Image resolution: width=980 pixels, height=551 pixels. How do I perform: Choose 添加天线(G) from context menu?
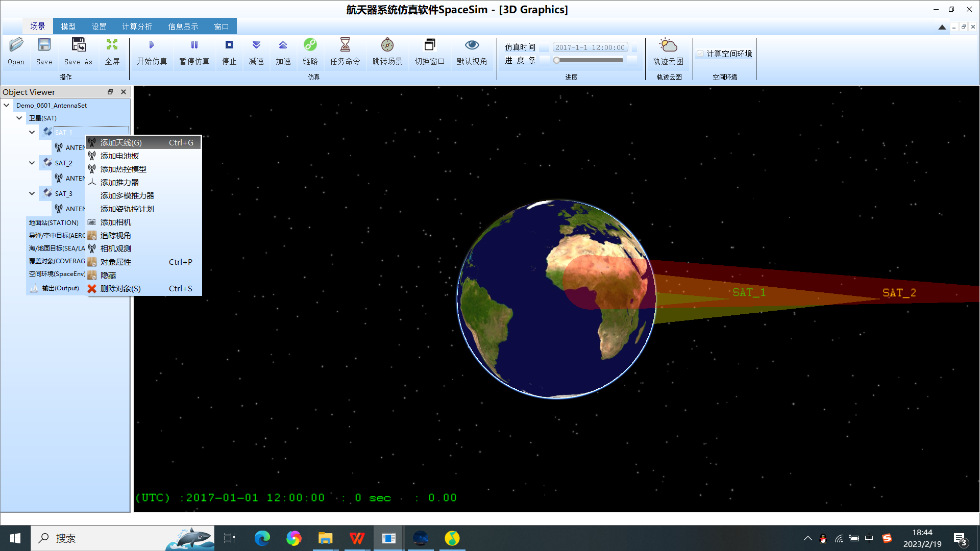144,142
